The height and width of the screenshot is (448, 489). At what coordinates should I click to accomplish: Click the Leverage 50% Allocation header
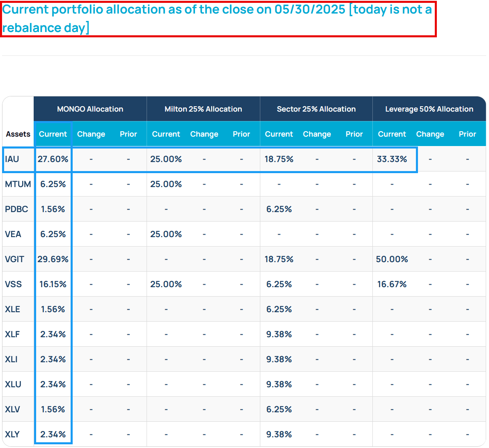[429, 109]
